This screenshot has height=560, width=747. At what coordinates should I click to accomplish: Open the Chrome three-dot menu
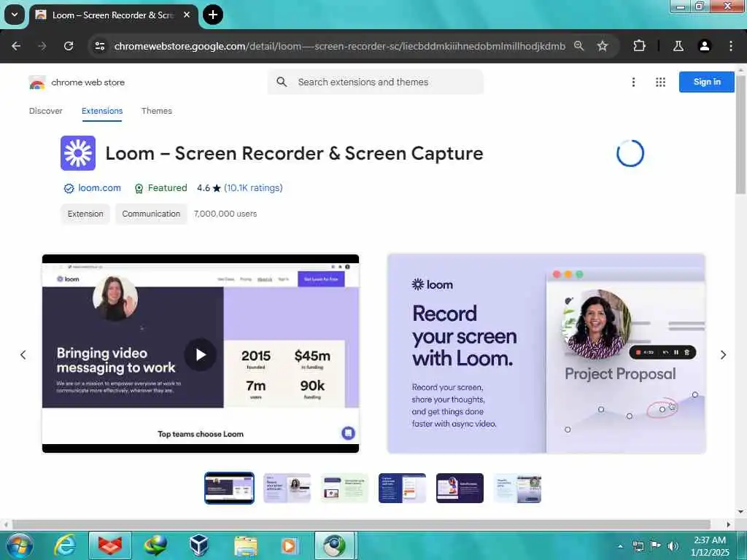click(731, 46)
